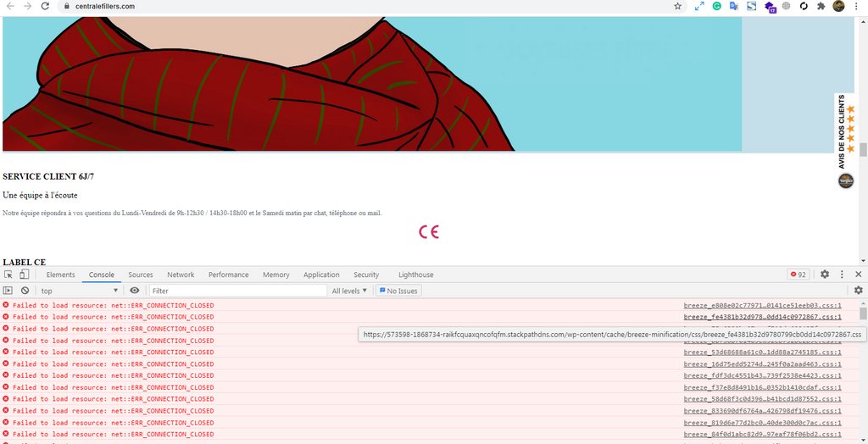
Task: Switch to the Memory tab
Action: click(x=275, y=275)
